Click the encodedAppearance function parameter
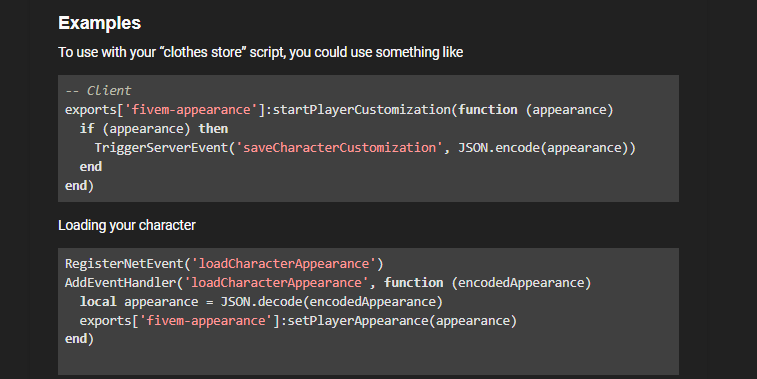This screenshot has height=379, width=757. (521, 282)
